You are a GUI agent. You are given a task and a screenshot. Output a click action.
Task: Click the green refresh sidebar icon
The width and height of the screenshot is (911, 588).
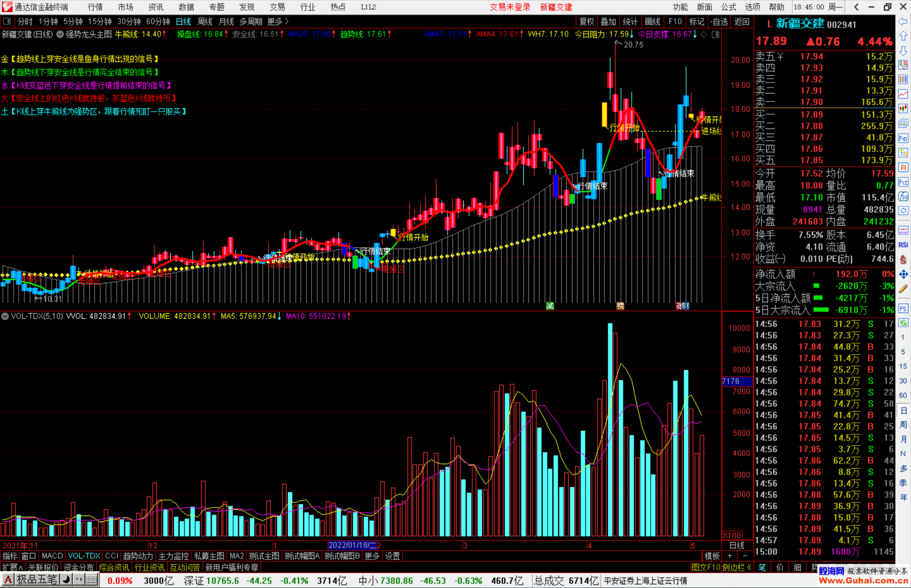click(x=903, y=323)
